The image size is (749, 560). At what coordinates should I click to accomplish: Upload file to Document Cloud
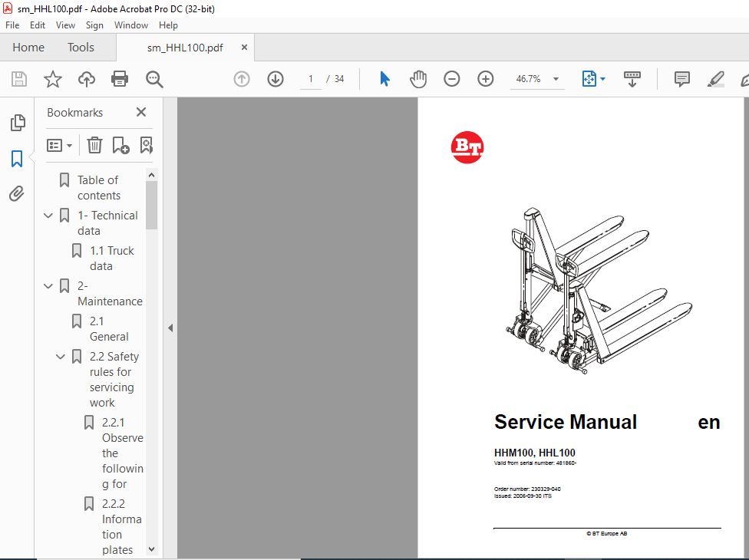[x=87, y=79]
